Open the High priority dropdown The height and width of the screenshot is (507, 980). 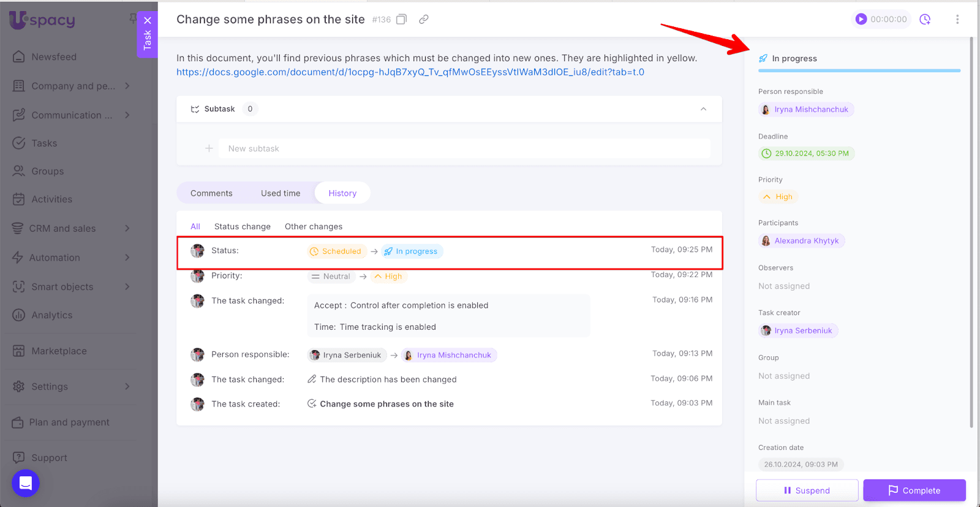pos(778,197)
